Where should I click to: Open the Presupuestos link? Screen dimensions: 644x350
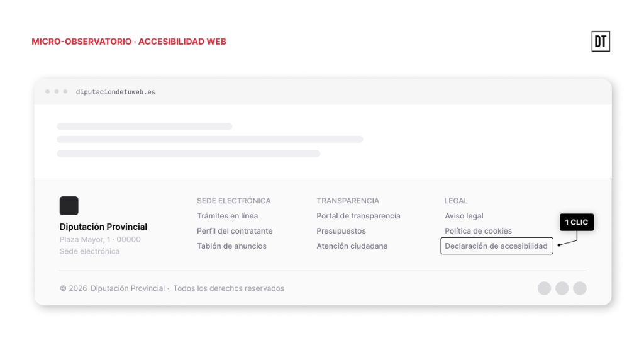click(341, 231)
